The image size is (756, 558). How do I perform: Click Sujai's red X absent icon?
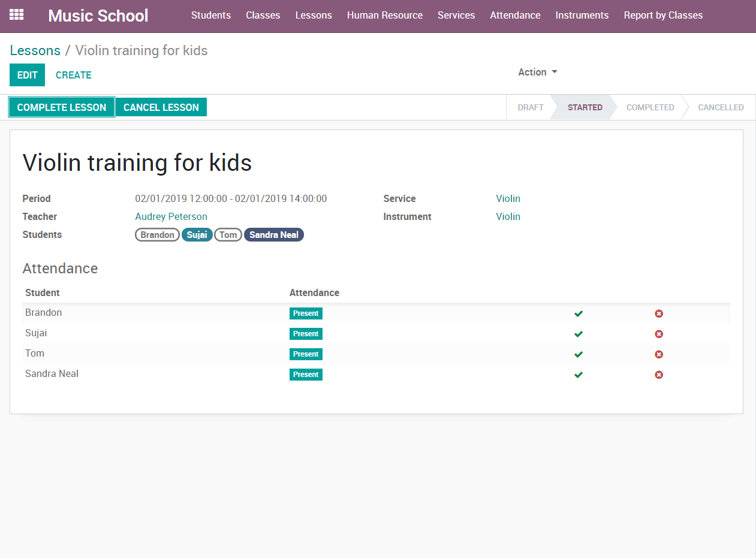[658, 334]
